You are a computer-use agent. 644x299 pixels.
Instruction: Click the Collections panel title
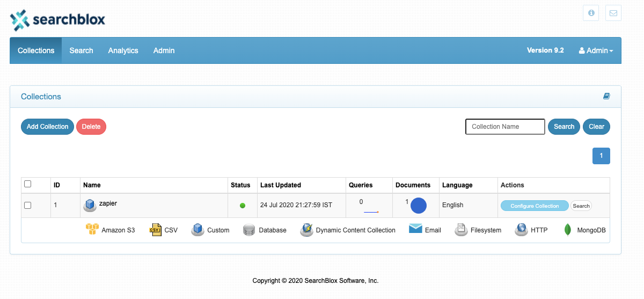point(41,97)
